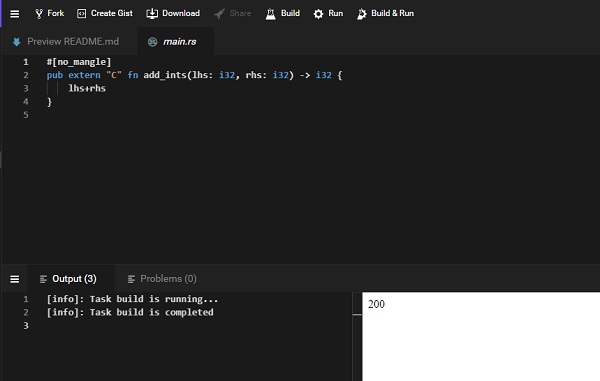The image size is (600, 381).
Task: Click the Share rocket icon
Action: tap(219, 14)
